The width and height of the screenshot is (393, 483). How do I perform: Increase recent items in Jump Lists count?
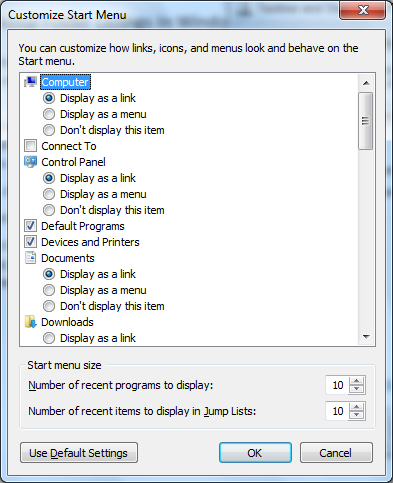(x=357, y=407)
